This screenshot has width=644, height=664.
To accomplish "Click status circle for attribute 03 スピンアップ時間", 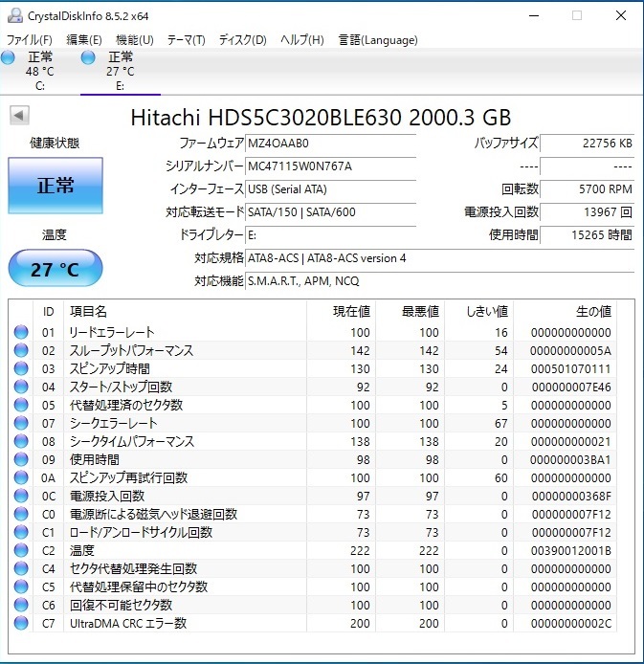I will pos(21,369).
